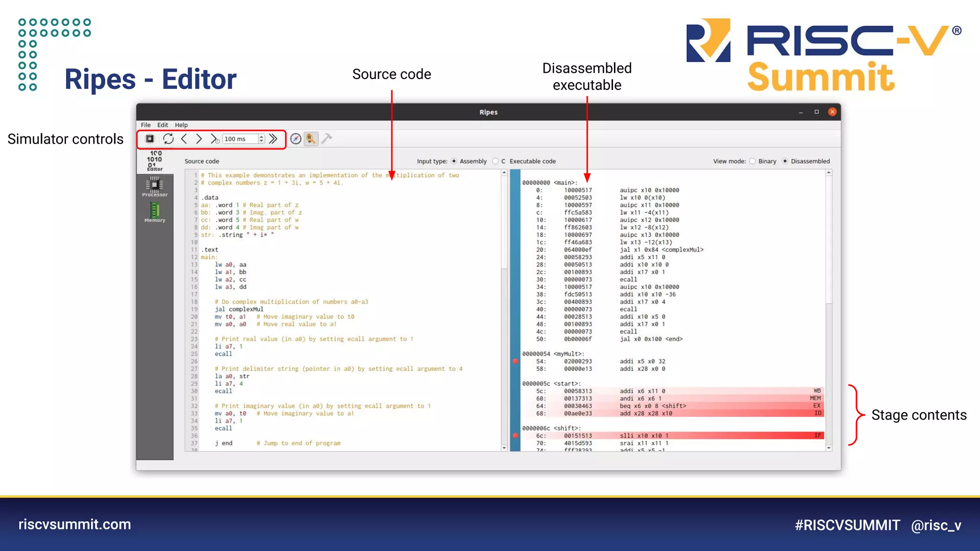Switch to the Processor tab
Image resolution: width=980 pixels, height=551 pixels.
pyautogui.click(x=155, y=187)
